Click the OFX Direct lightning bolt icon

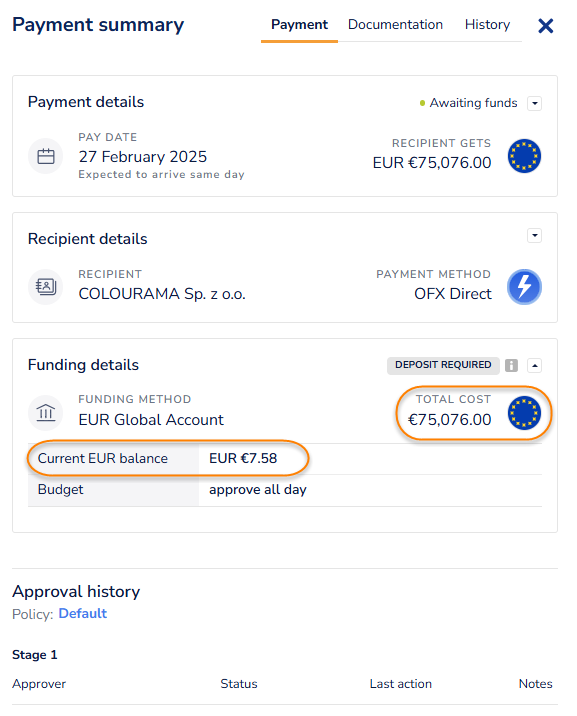click(524, 287)
